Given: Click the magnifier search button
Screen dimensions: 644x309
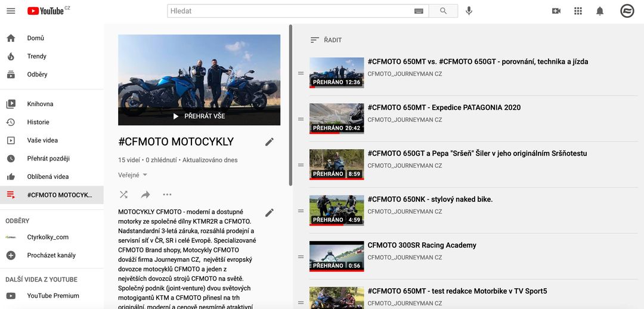Looking at the screenshot, I should [443, 11].
